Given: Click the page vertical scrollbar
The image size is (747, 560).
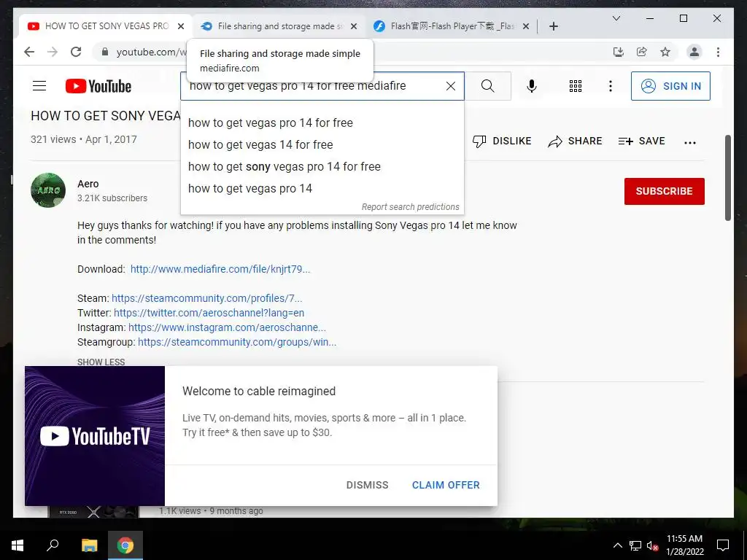Looking at the screenshot, I should point(728,178).
